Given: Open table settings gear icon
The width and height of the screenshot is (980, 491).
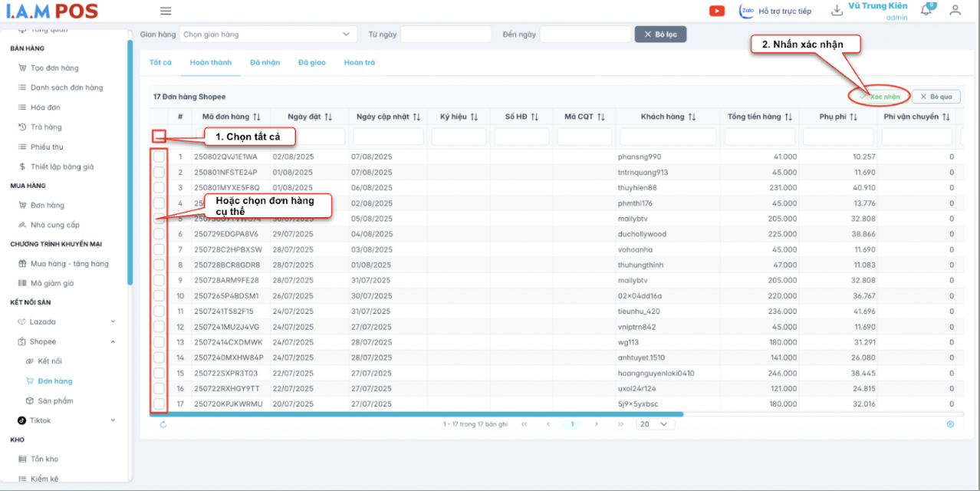Looking at the screenshot, I should pyautogui.click(x=950, y=424).
